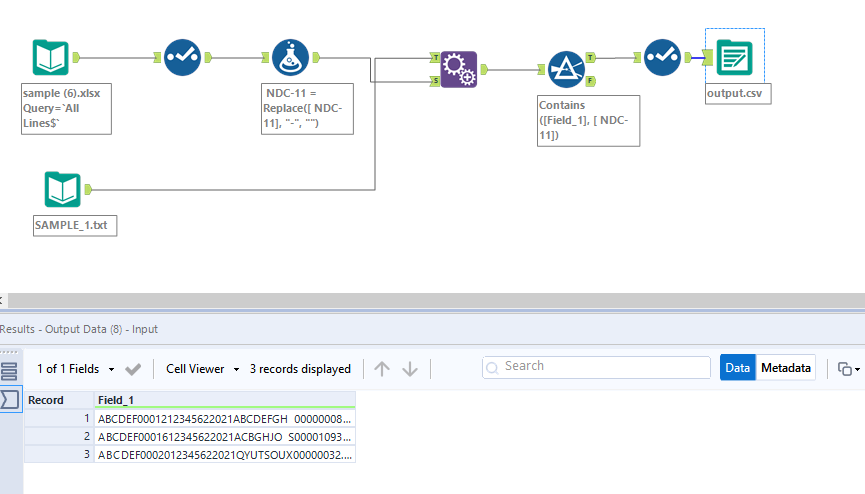This screenshot has height=494, width=865.
Task: Click the sample (6).xlsx tool output anchor
Action: click(76, 57)
